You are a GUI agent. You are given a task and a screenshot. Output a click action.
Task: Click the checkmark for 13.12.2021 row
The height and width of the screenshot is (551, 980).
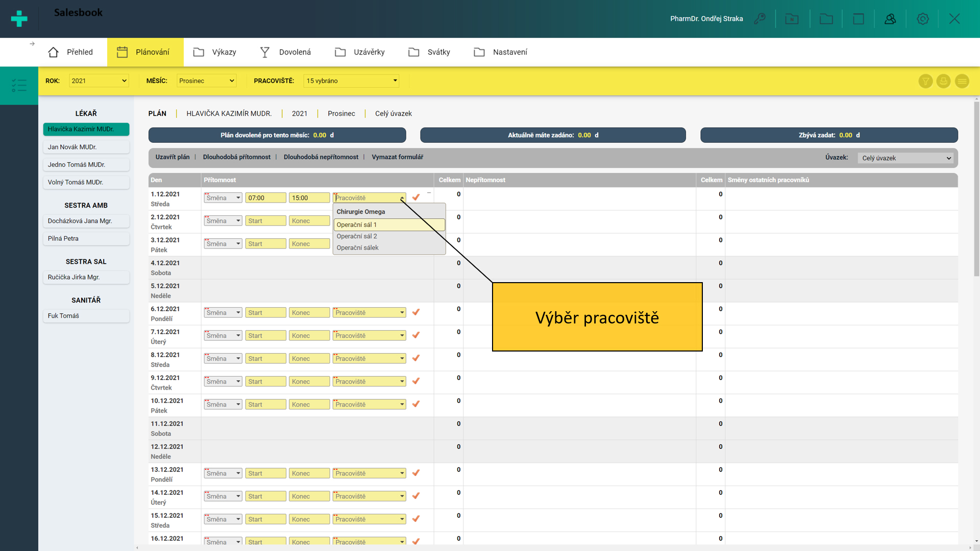[416, 473]
